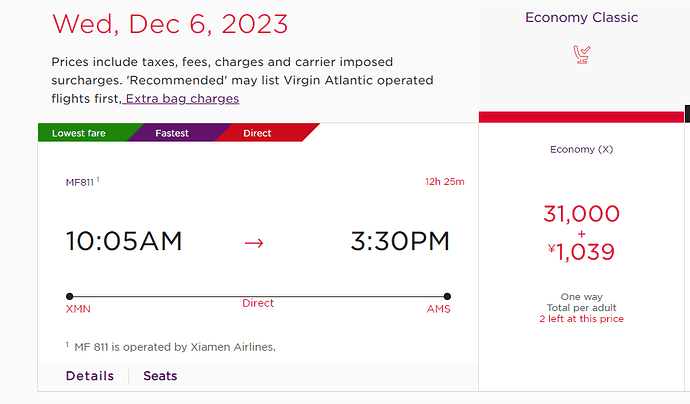Click the Economy Classic column header
Screen dimensions: 690x404
(x=581, y=18)
